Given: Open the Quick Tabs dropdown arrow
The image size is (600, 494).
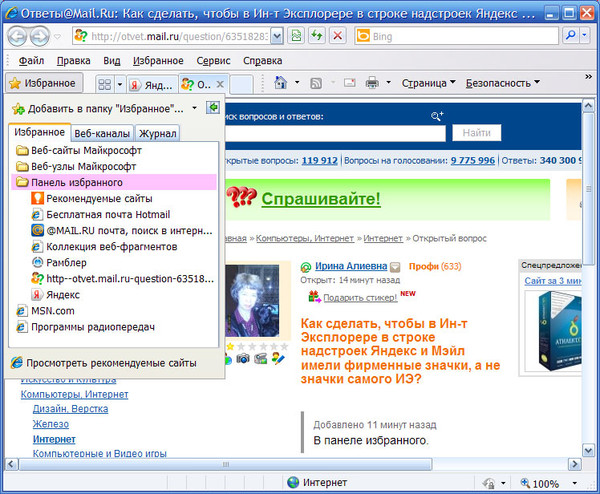Looking at the screenshot, I should pos(119,84).
